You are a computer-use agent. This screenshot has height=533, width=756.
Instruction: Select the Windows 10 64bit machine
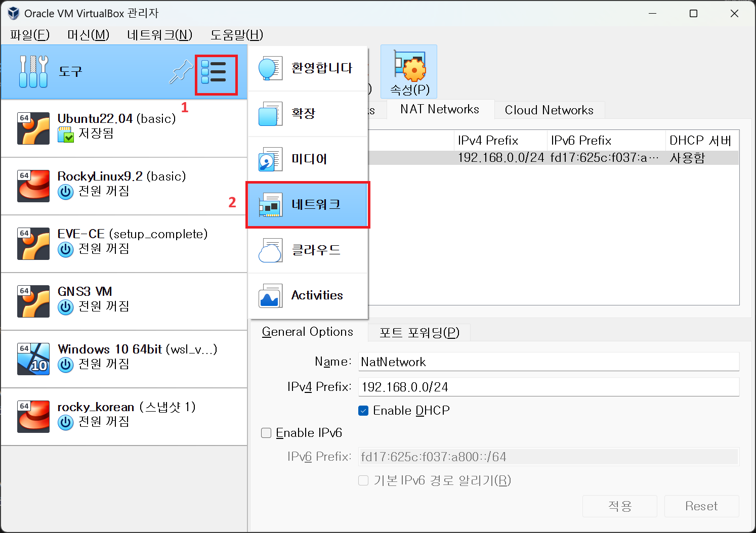point(124,359)
